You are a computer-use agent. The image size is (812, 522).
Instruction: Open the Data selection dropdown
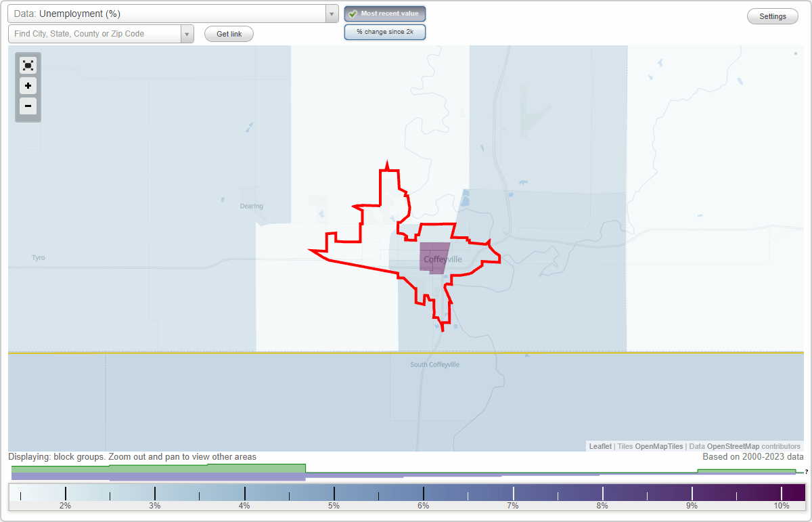point(331,14)
